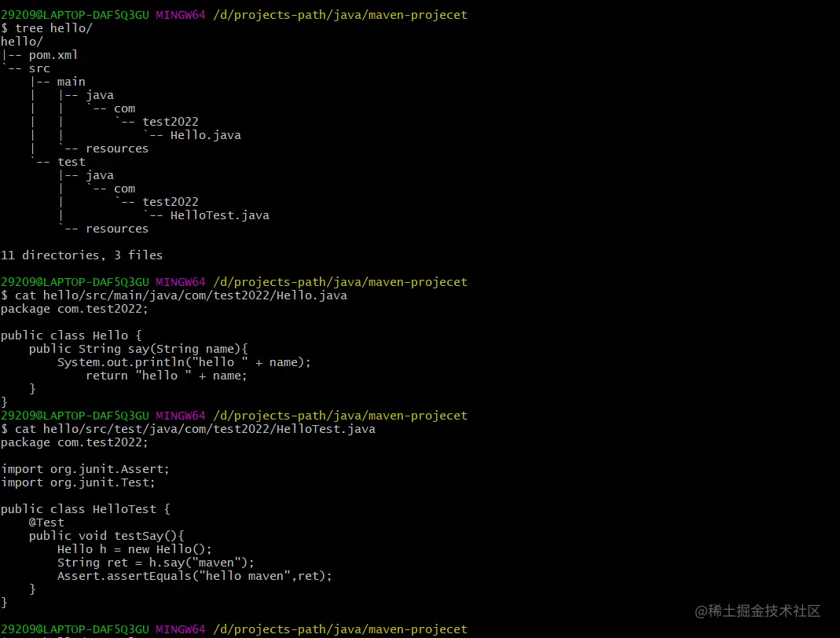Click 'public class HelloTest {' line
Viewport: 840px width, 638px height.
(x=86, y=509)
